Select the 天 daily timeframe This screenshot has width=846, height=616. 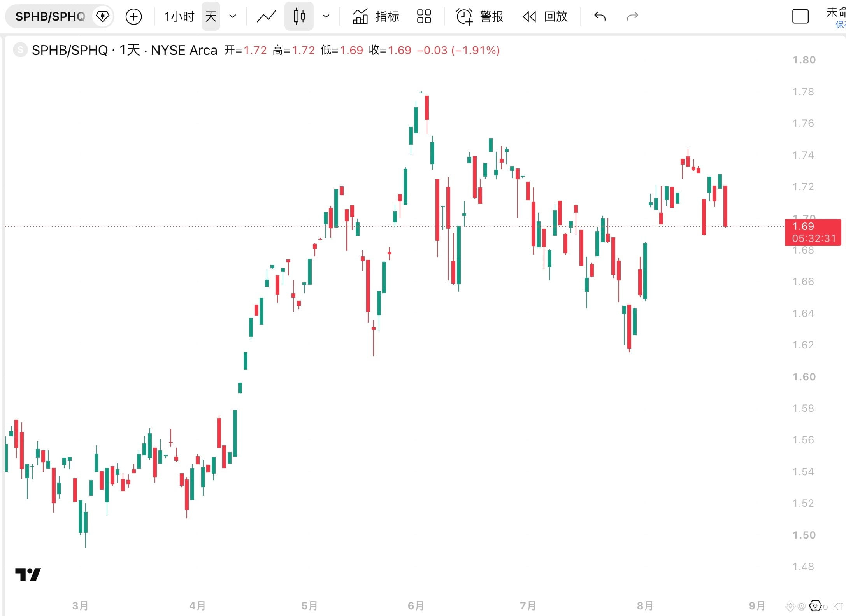211,16
